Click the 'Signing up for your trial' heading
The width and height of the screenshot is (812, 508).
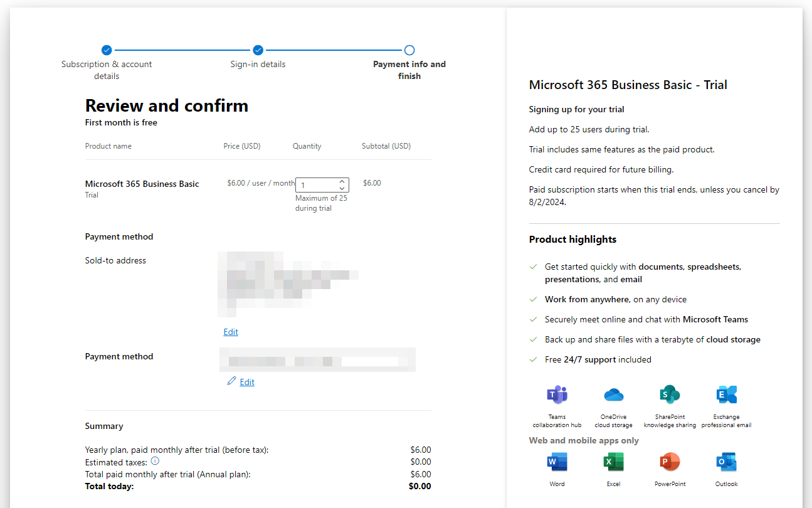click(x=577, y=109)
